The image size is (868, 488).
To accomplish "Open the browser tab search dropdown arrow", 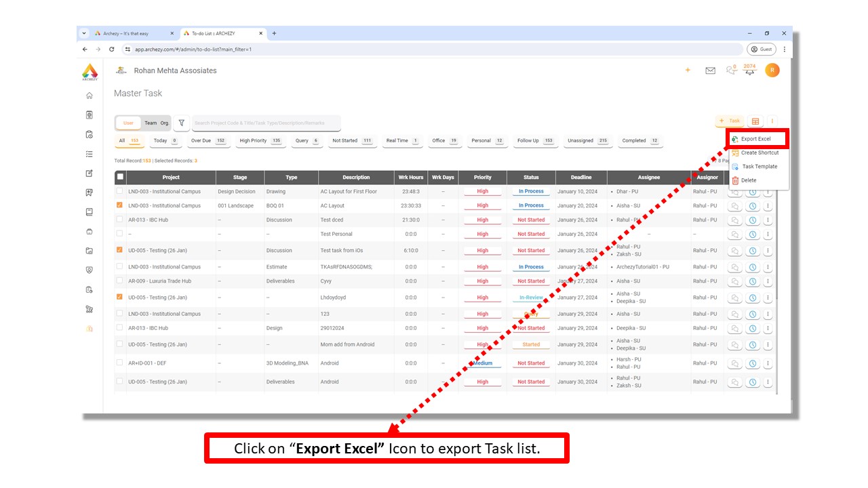I will click(84, 33).
